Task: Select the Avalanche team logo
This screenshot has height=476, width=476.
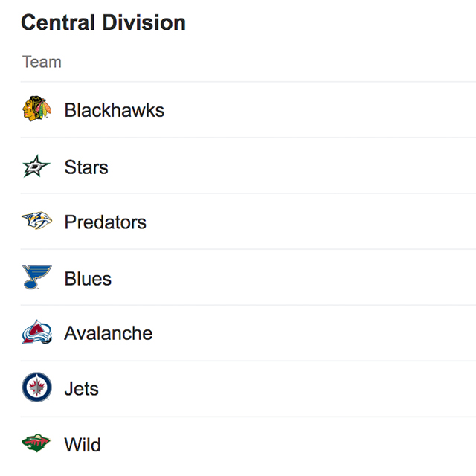Action: coord(36,332)
